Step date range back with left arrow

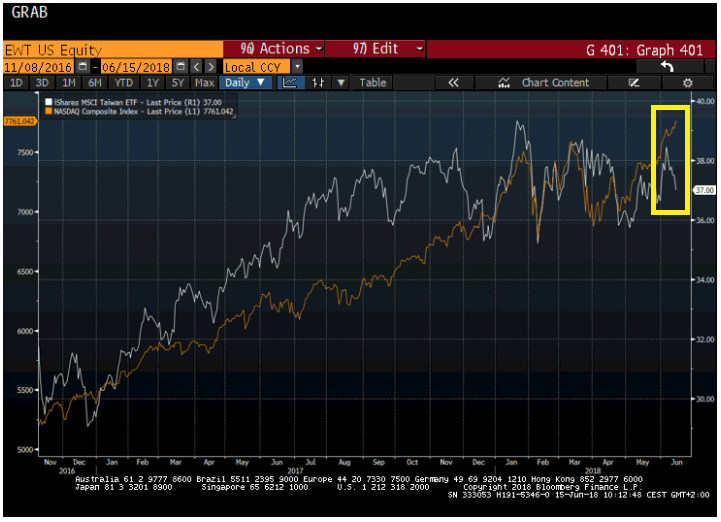(196, 67)
